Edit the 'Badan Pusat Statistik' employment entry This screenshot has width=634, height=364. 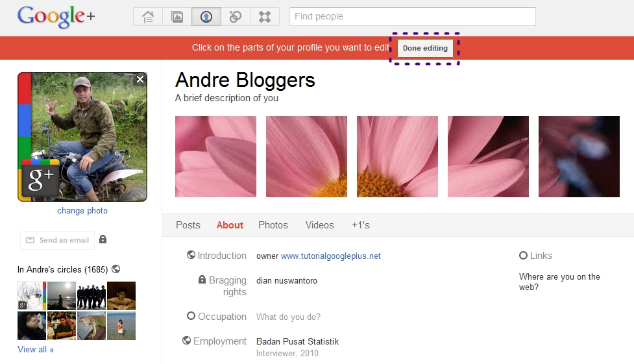[x=298, y=341]
